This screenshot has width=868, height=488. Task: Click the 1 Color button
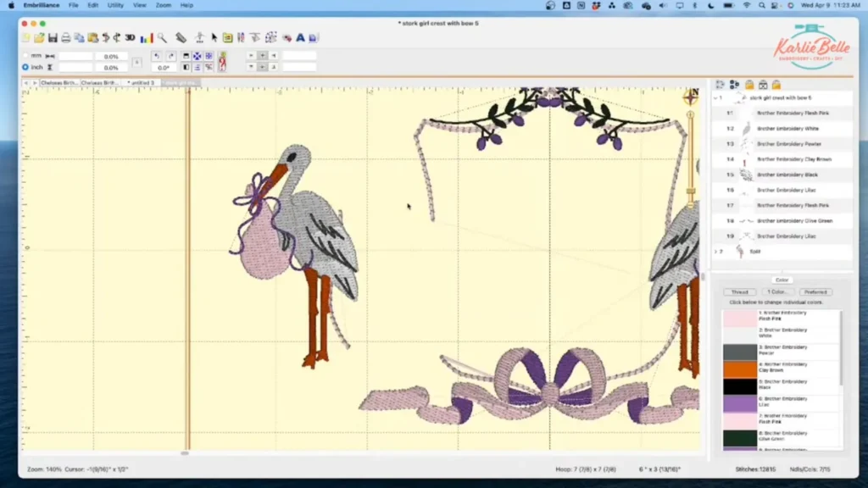point(776,292)
